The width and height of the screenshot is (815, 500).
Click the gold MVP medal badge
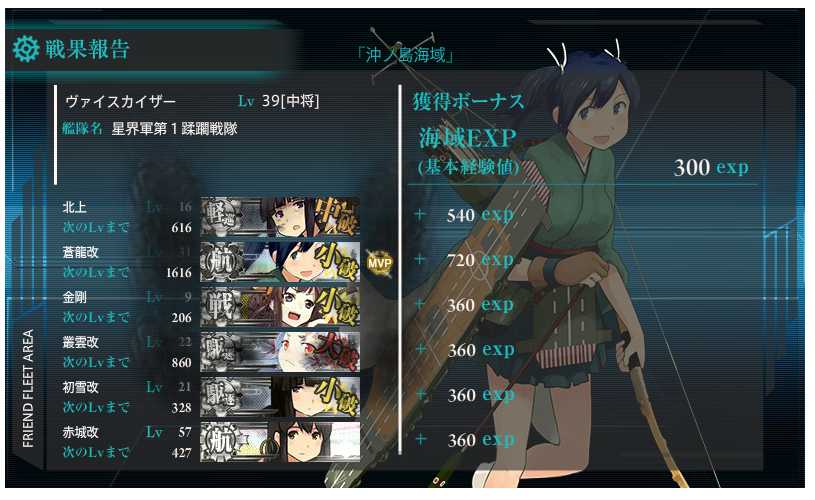379,263
